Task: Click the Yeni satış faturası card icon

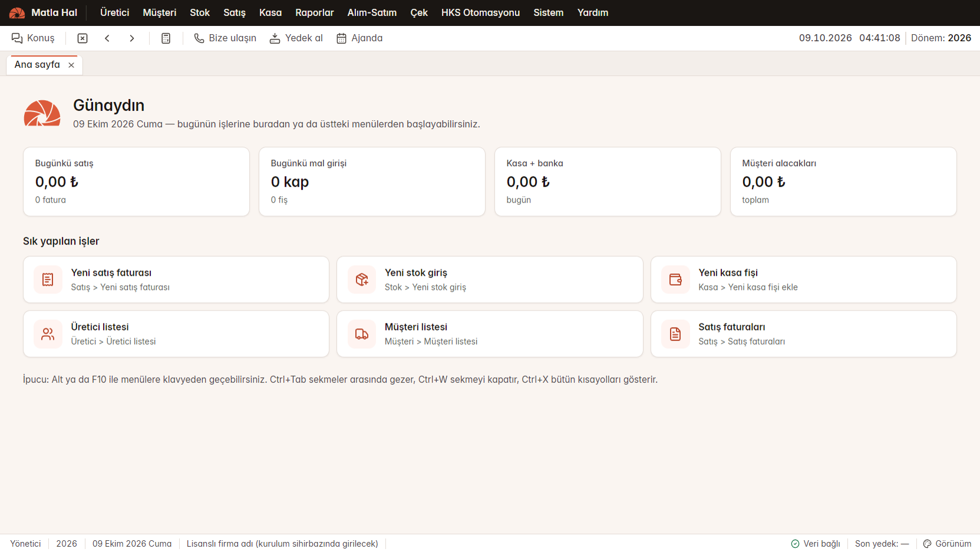Action: 48,280
